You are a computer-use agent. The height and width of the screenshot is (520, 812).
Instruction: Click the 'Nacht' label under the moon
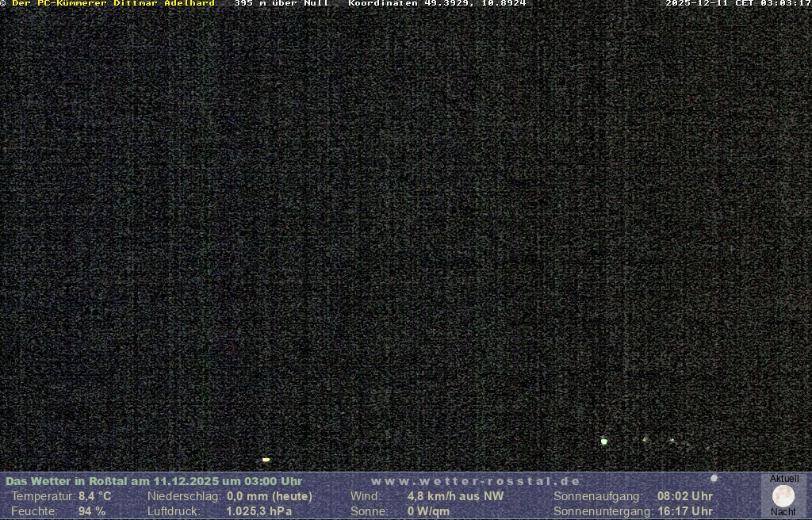(783, 512)
